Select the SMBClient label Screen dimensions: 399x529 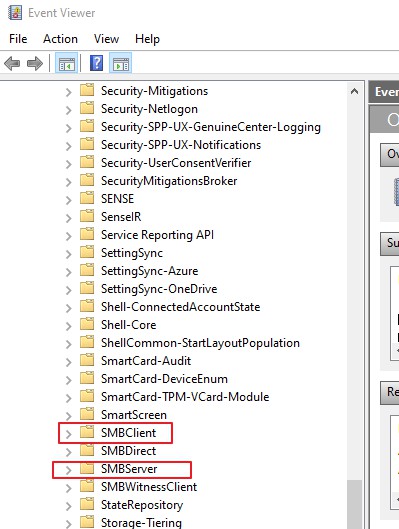129,433
